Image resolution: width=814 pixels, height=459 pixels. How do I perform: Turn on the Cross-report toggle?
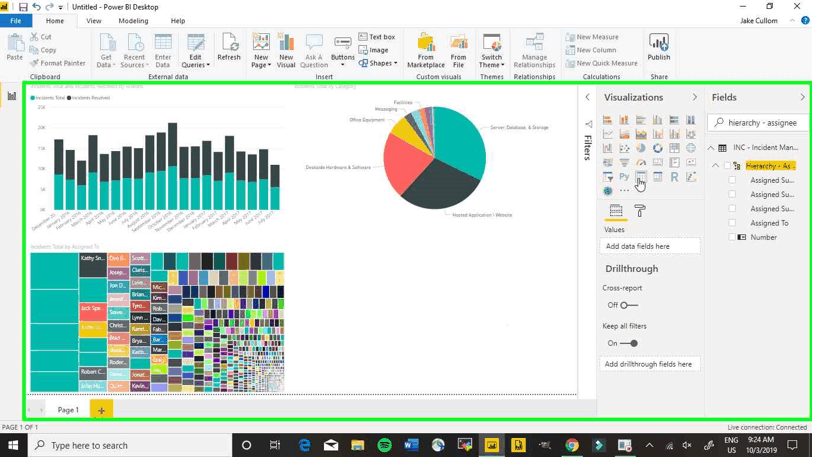coord(629,305)
